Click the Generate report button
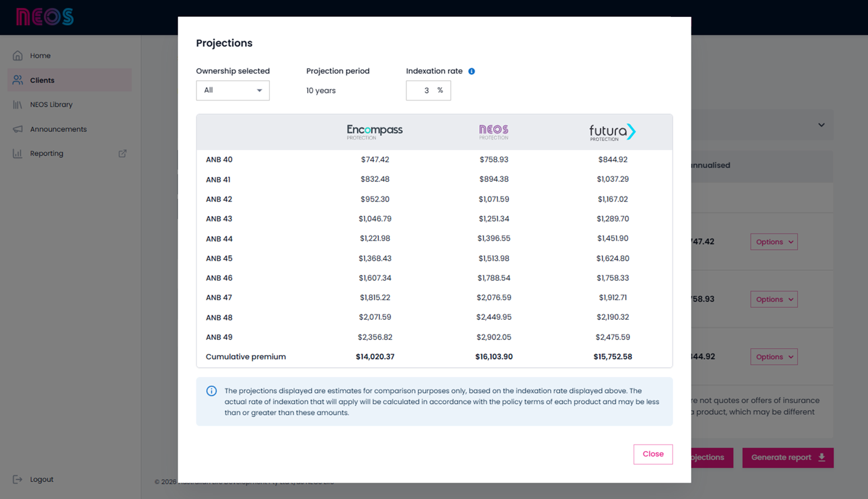Screen dimensions: 868x499 [781, 458]
